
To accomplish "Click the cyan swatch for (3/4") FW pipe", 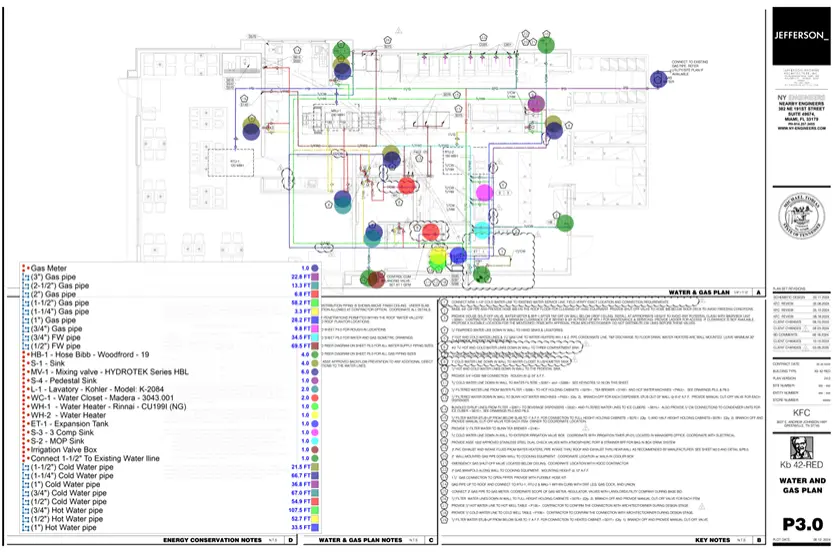I will pos(315,338).
